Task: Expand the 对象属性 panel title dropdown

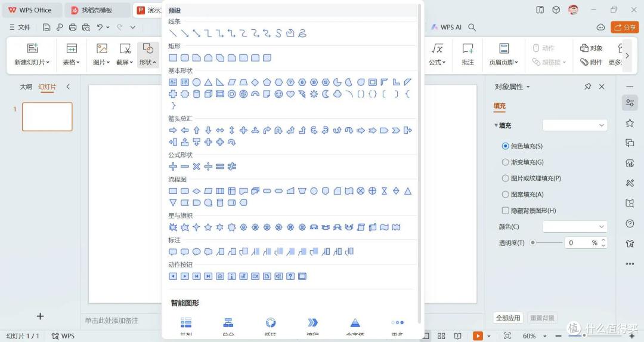Action: (x=528, y=87)
